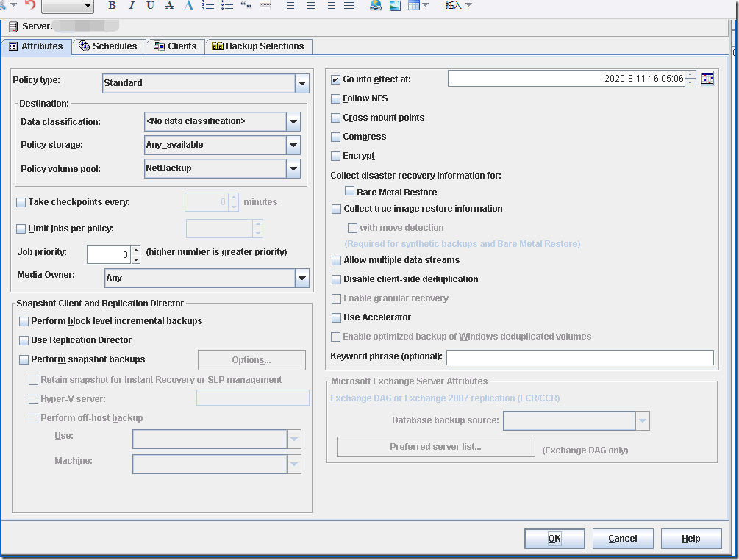Click the Preferred server list... button
The image size is (739, 560).
435,447
